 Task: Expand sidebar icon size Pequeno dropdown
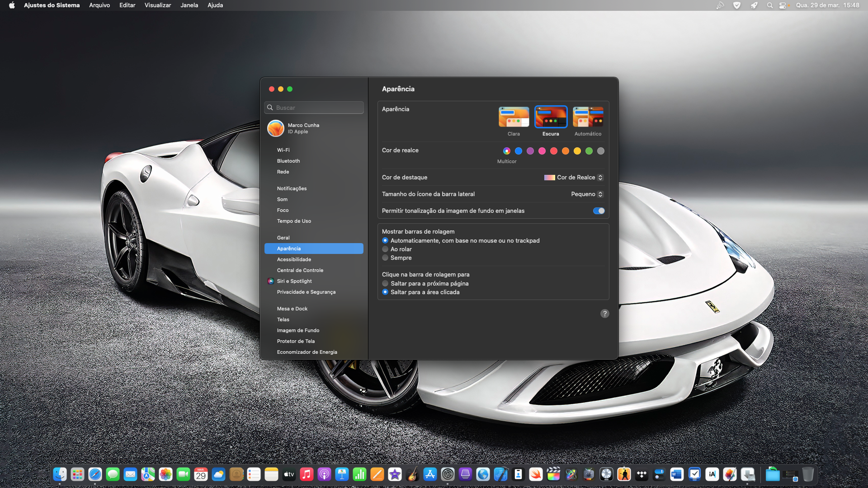(x=587, y=194)
